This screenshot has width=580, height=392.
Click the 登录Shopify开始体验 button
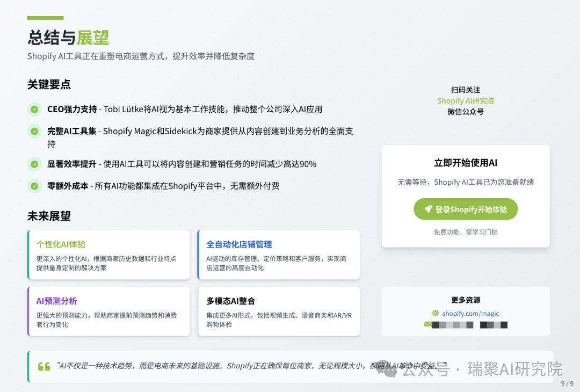tap(465, 209)
